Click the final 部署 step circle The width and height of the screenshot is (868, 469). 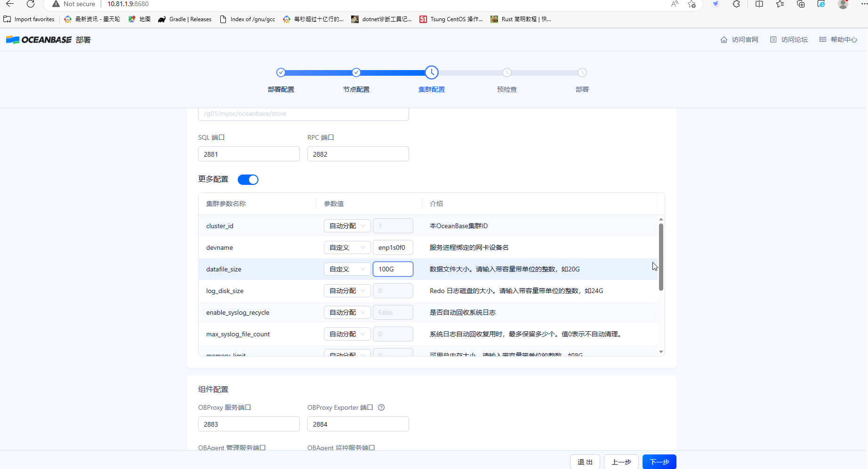582,72
